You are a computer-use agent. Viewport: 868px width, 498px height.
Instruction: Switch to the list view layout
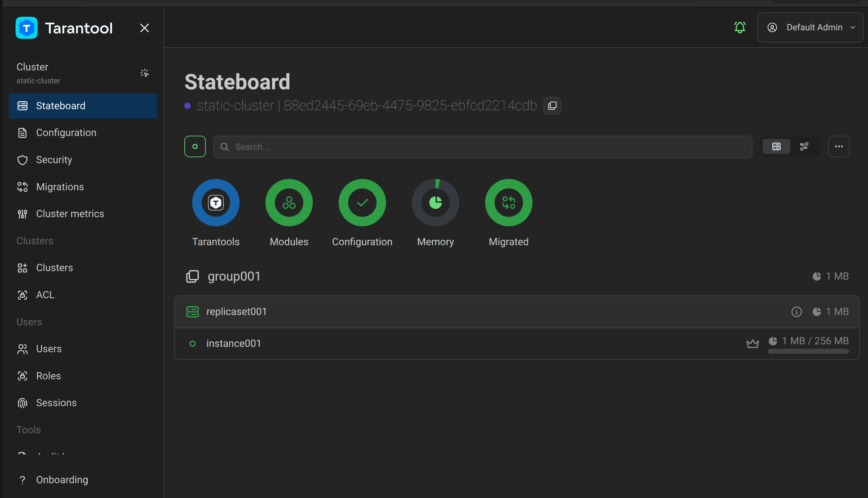coord(776,146)
